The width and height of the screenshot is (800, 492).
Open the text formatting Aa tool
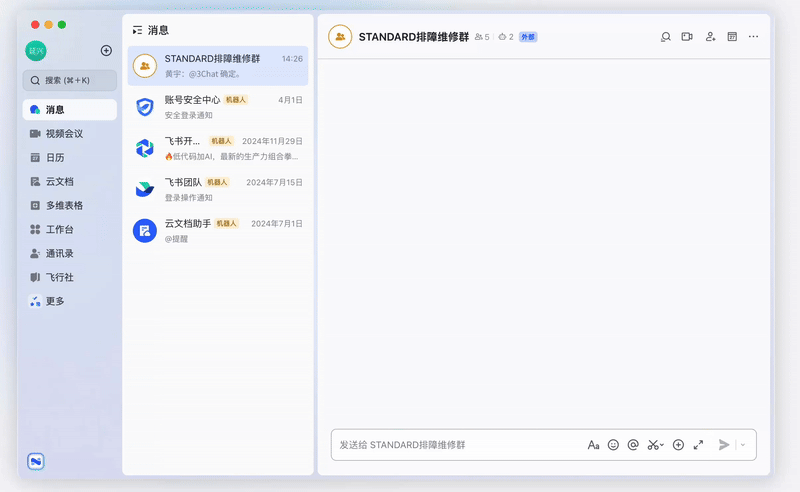coord(593,445)
